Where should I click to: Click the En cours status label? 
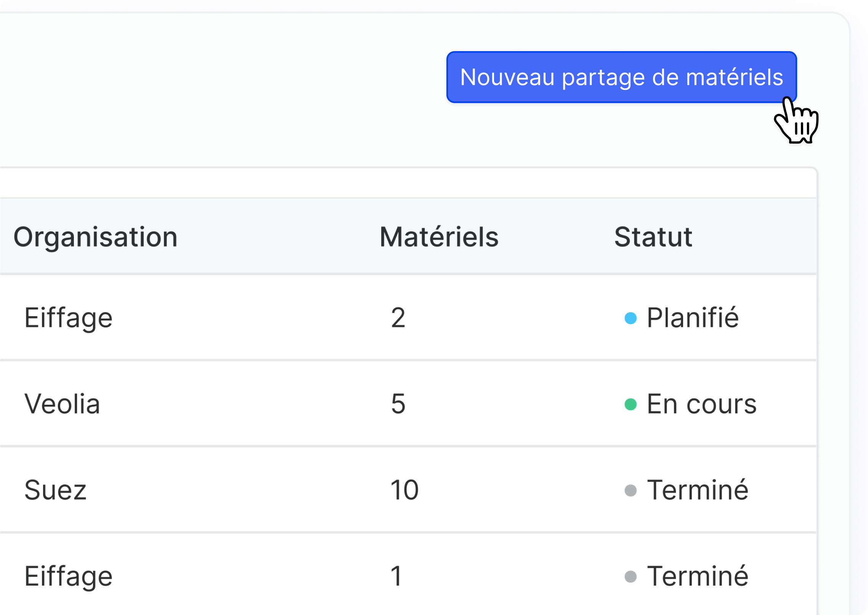coord(701,404)
